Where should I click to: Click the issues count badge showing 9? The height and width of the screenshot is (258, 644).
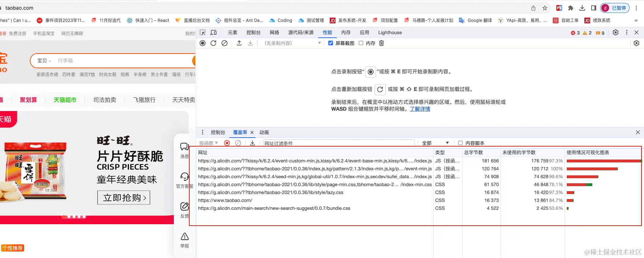point(600,33)
